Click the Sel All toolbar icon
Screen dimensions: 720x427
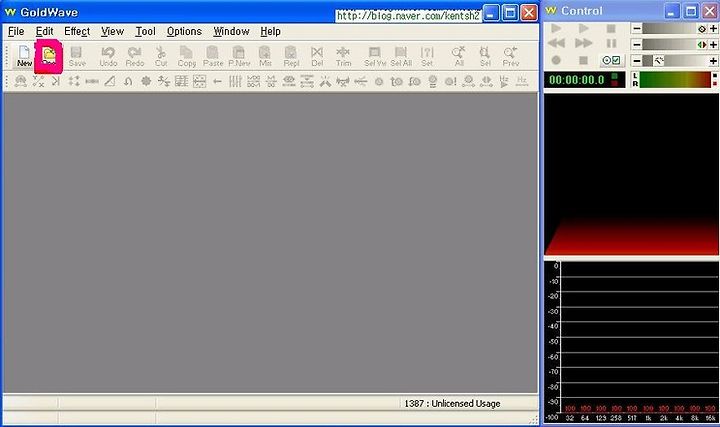point(401,56)
